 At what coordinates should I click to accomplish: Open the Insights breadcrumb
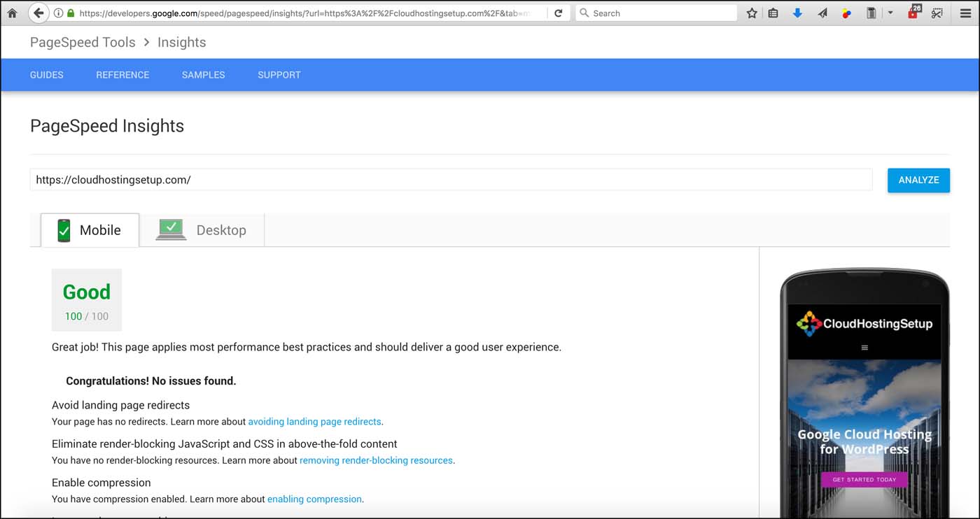pos(181,42)
